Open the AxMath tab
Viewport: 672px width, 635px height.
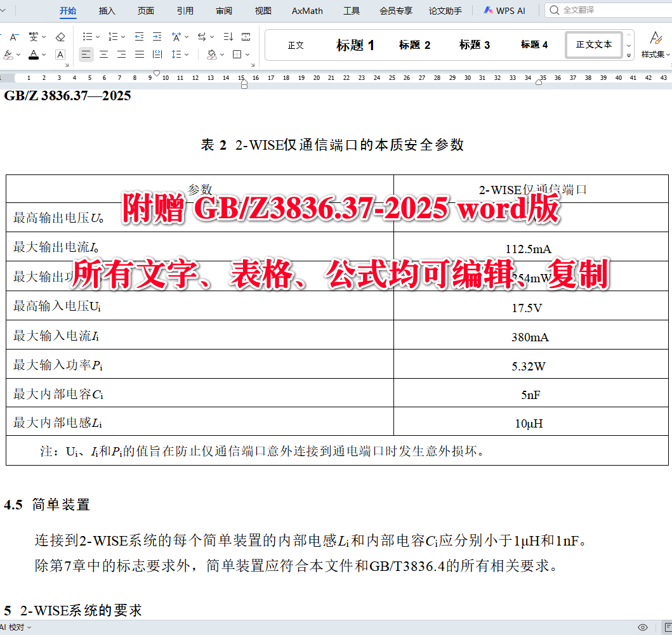click(x=307, y=11)
